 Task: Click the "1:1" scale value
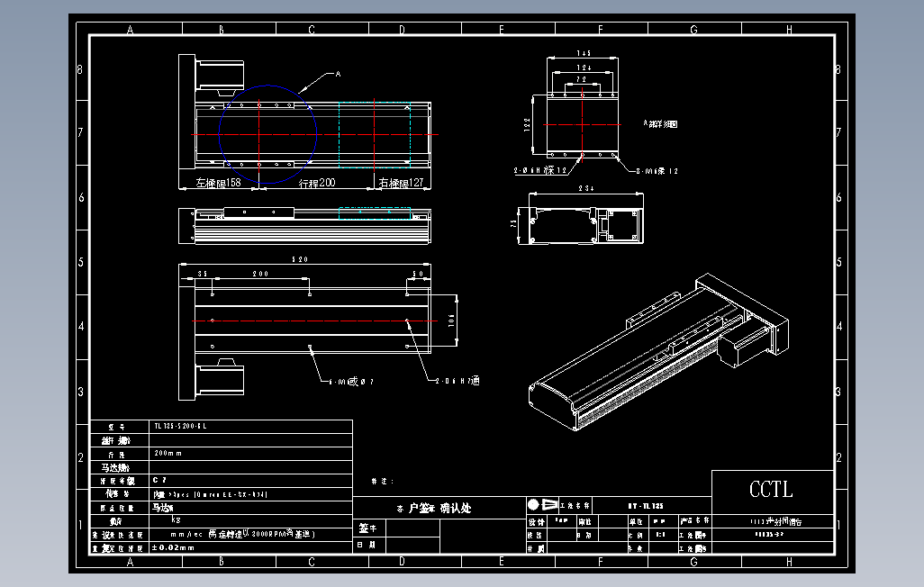pos(660,535)
